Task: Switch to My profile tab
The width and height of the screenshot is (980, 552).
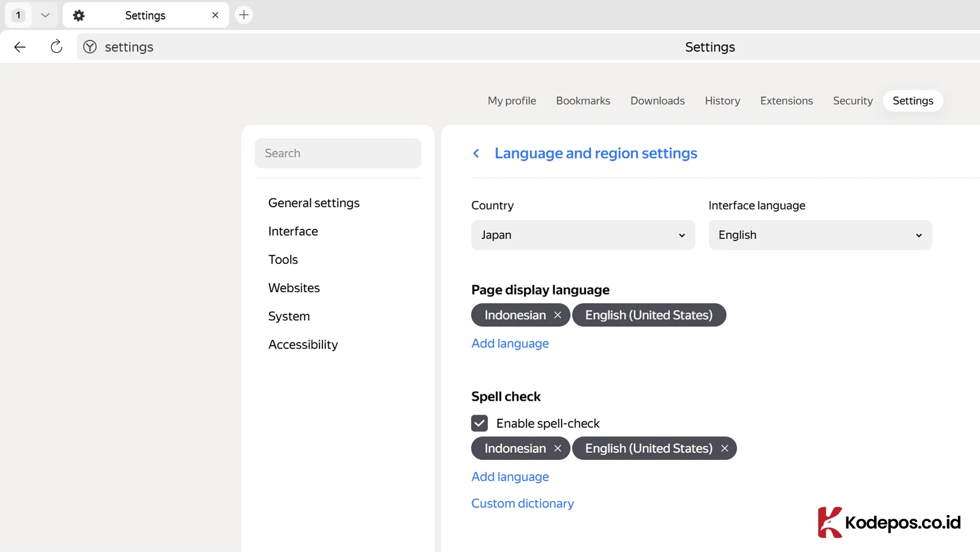Action: tap(512, 100)
